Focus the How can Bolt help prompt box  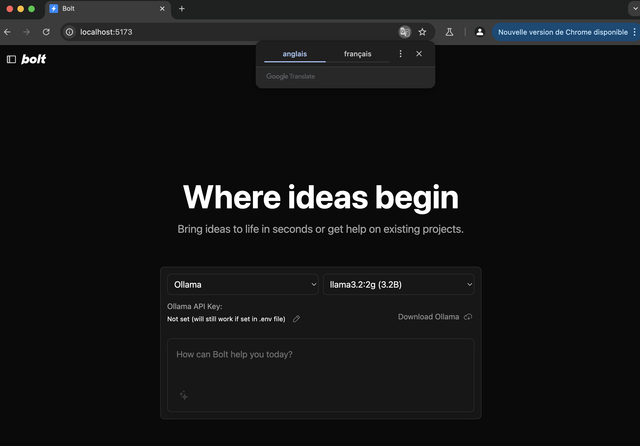[321, 375]
